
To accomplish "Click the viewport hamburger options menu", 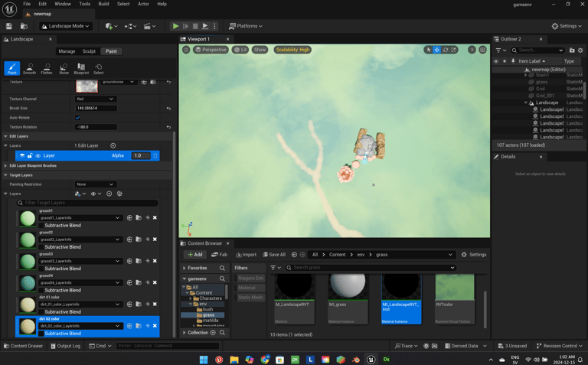I will pos(186,50).
